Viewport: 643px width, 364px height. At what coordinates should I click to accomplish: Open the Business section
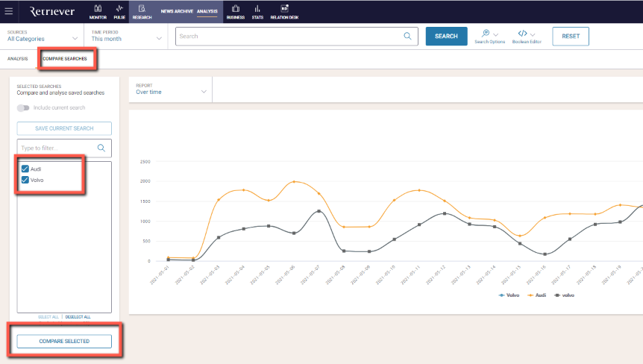(x=236, y=12)
